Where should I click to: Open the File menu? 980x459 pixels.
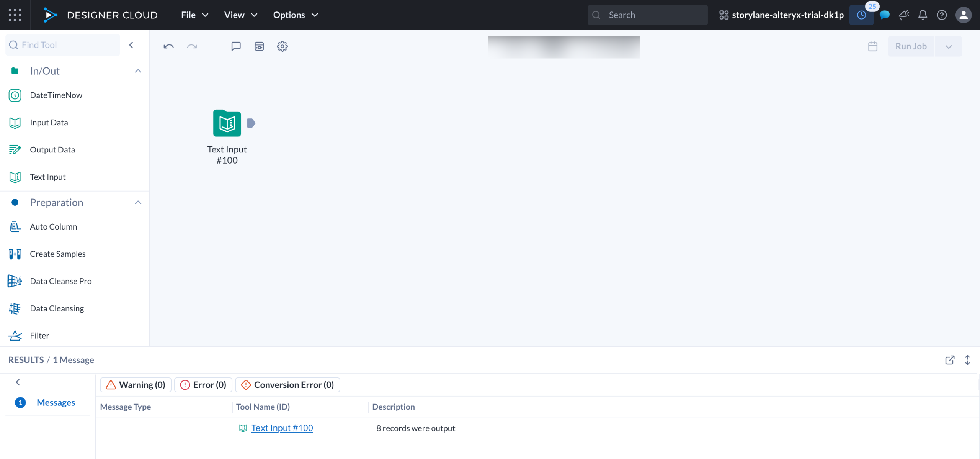(x=194, y=15)
